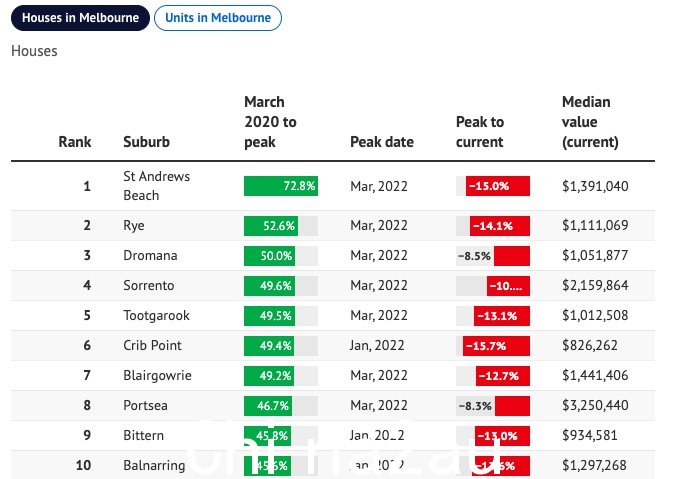The image size is (687, 479).
Task: Select the St Andrews Beach suburb row
Action: (x=333, y=186)
